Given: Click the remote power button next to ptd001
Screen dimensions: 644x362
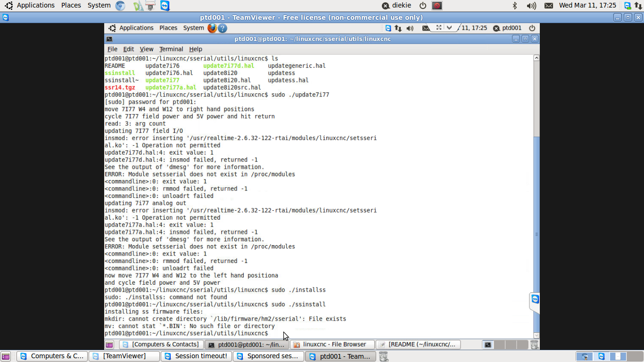Looking at the screenshot, I should coord(532,28).
